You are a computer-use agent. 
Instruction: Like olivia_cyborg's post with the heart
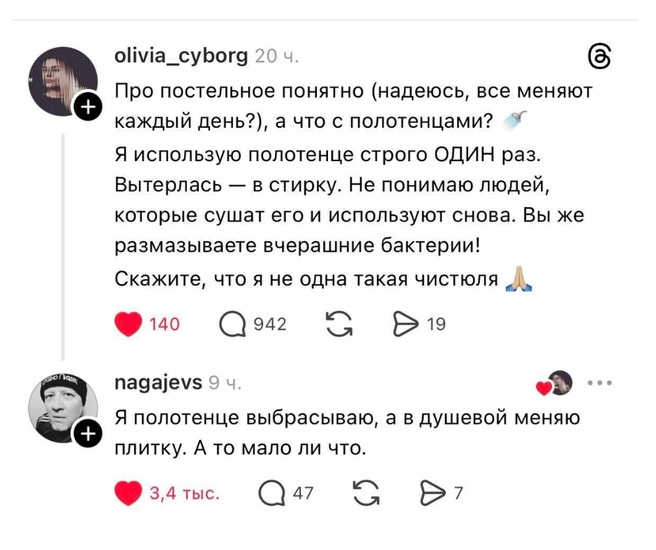coord(129,324)
